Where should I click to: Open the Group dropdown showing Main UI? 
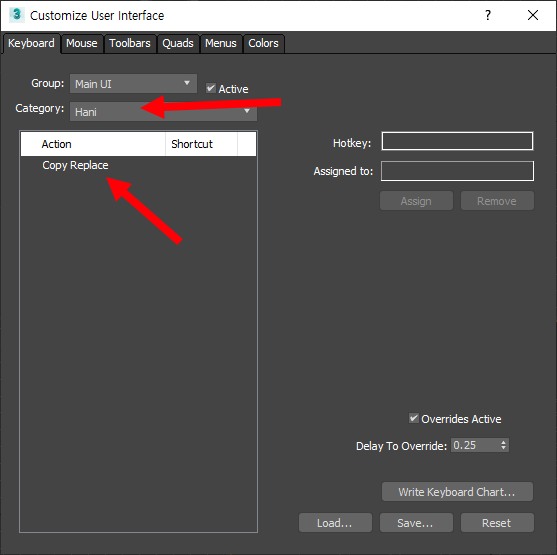coord(133,83)
